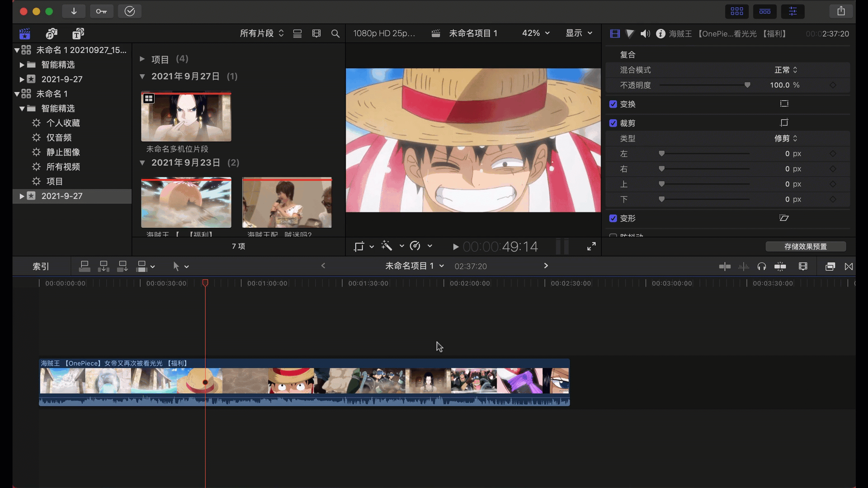Open video inspector film icon
The image size is (868, 488).
click(615, 34)
